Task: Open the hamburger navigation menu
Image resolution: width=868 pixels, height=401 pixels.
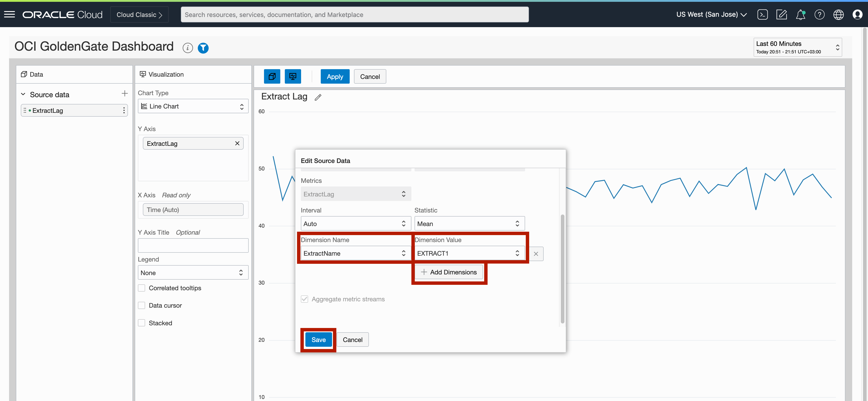Action: pos(9,14)
